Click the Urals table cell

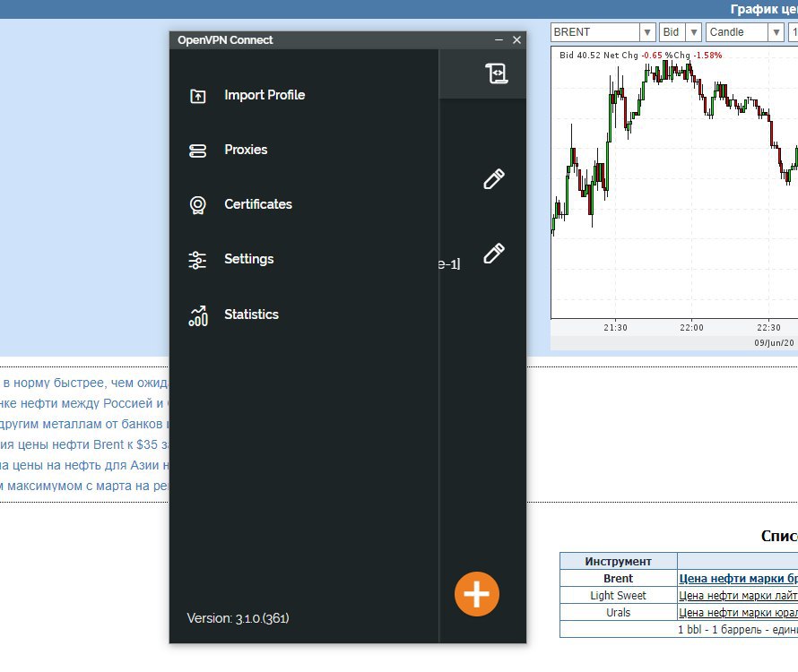click(x=619, y=613)
